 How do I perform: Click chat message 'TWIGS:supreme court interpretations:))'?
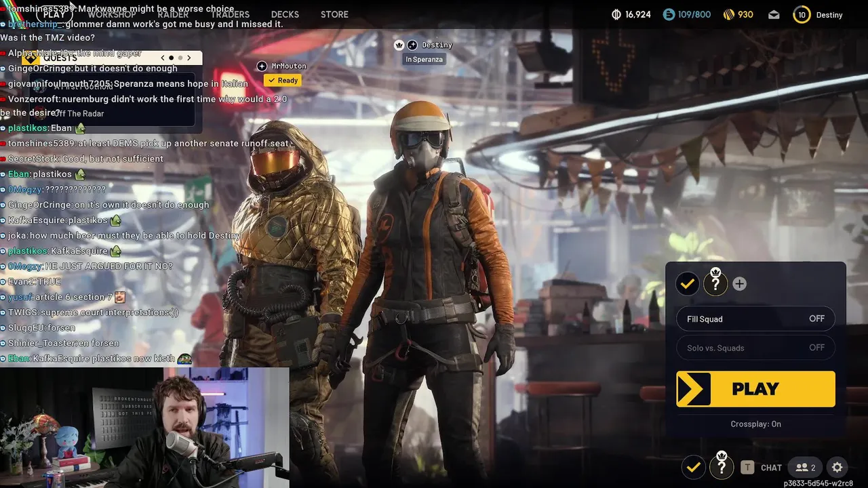tap(93, 312)
